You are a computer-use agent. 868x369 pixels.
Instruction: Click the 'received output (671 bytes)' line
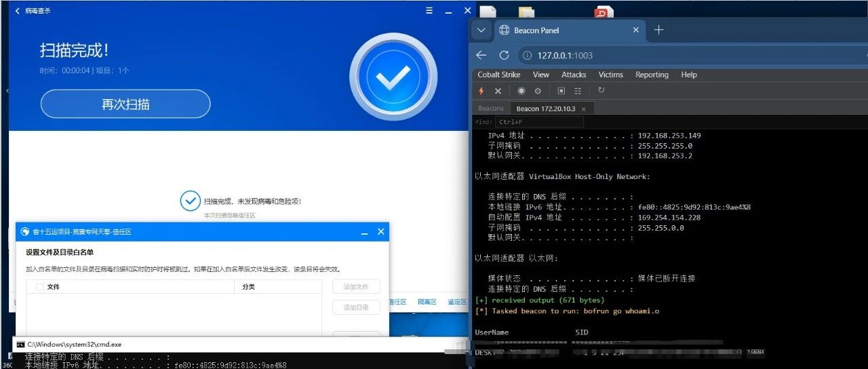click(540, 300)
